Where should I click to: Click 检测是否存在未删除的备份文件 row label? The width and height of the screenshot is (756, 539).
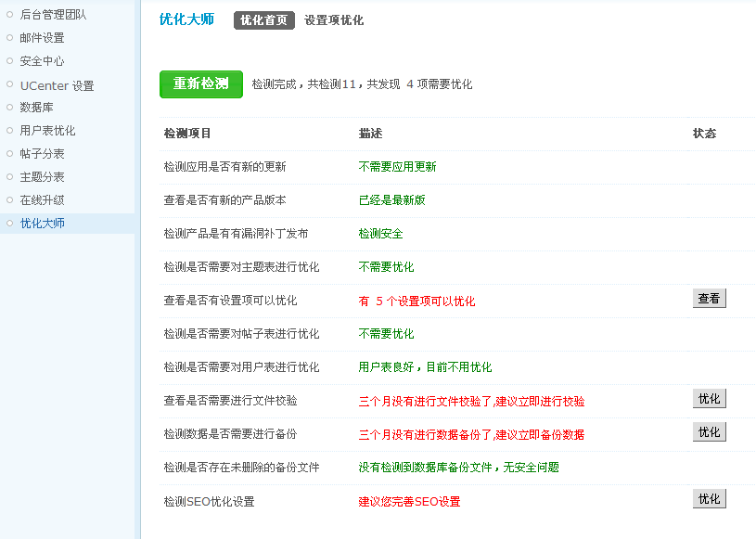tap(241, 468)
